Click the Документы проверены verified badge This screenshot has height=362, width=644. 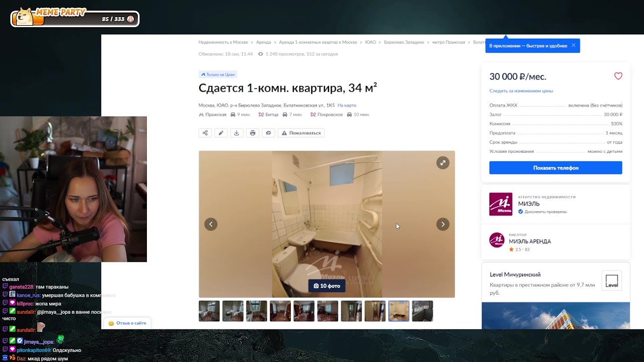542,212
